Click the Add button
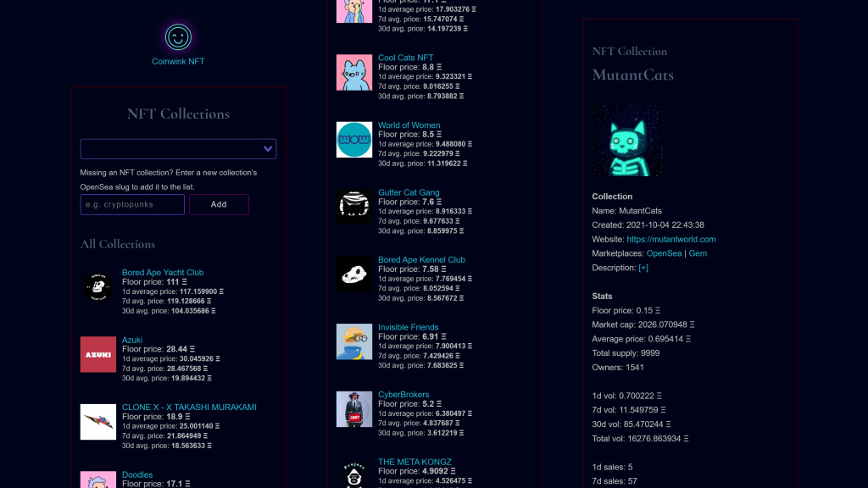868x488 pixels. pos(219,204)
